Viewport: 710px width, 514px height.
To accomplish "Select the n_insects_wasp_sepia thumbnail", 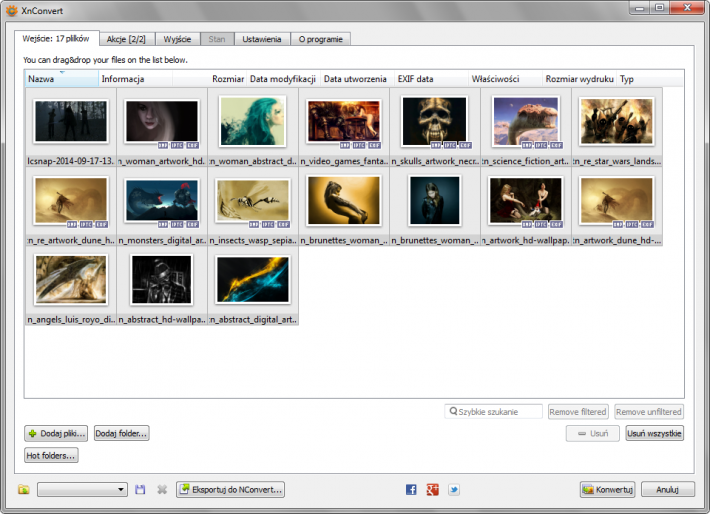I will [253, 200].
